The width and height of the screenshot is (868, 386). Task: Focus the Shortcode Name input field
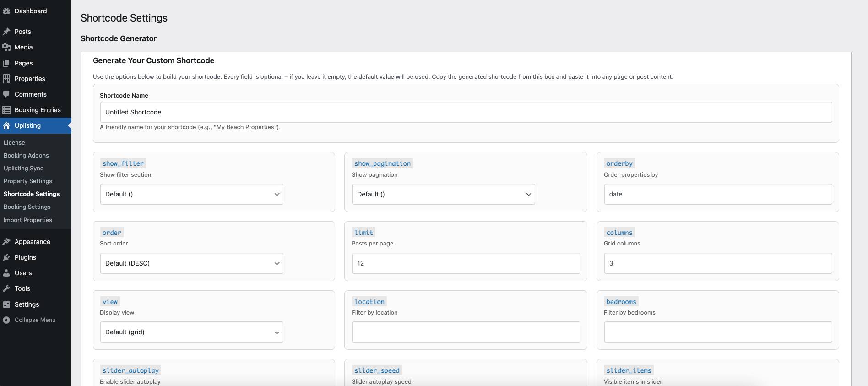point(466,112)
